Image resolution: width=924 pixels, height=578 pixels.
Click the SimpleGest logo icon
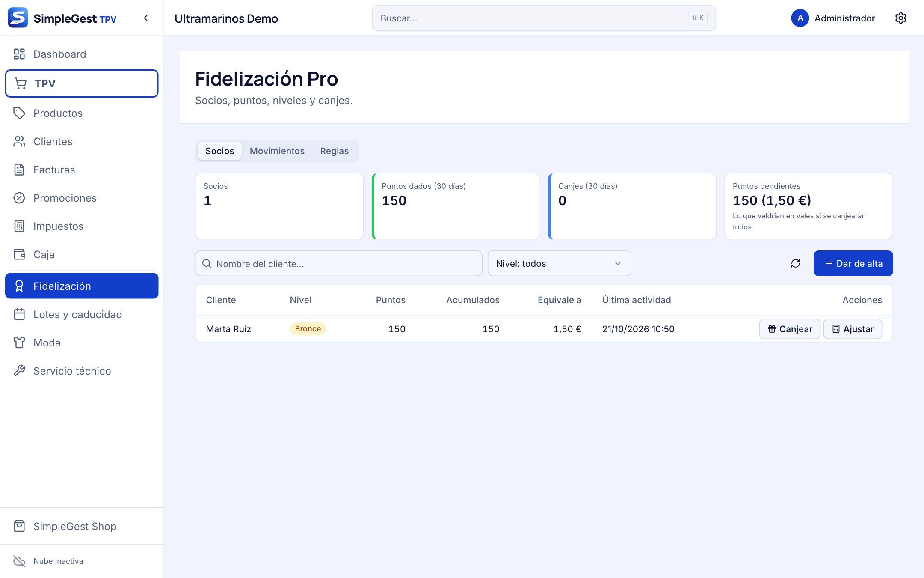(18, 18)
